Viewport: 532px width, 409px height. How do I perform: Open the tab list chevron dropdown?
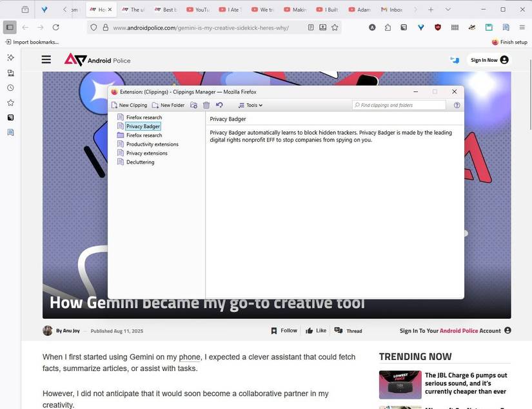pyautogui.click(x=448, y=10)
